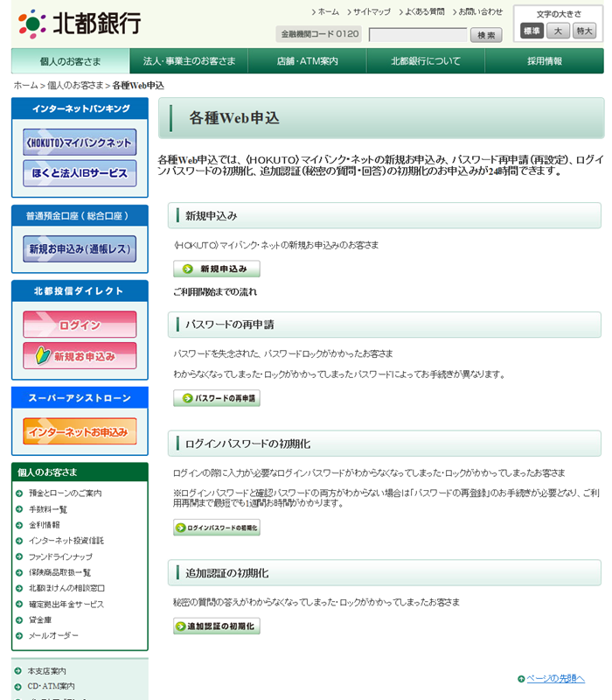Click the arrow bullet beside 確定拠出年金サービス
Screen dimensions: 612x700
(19, 605)
